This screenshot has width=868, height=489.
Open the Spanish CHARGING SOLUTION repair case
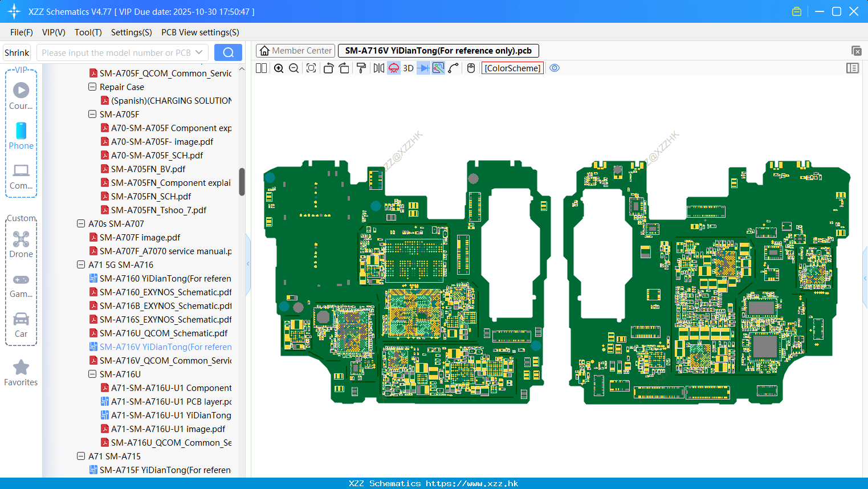pyautogui.click(x=171, y=101)
